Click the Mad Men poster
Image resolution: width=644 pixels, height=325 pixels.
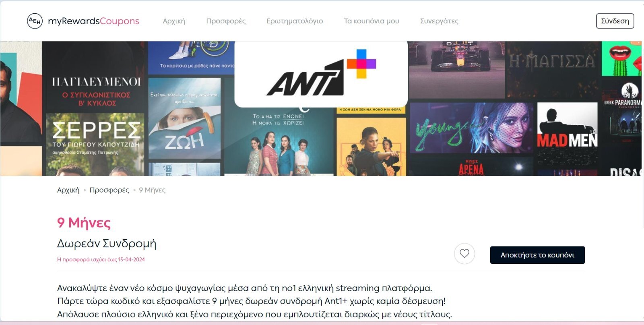[x=567, y=135]
